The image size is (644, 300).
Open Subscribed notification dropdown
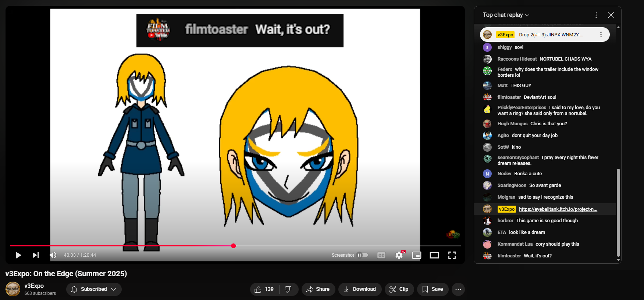click(x=94, y=289)
